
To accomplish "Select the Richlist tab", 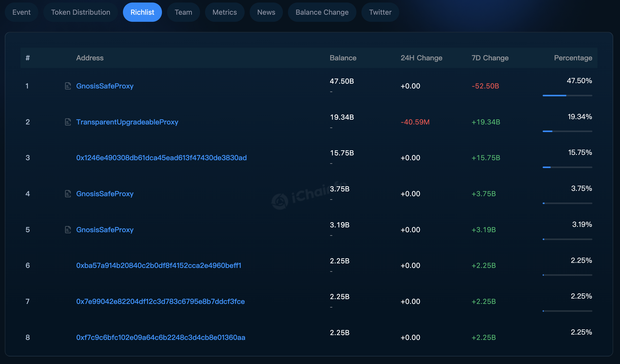I will [142, 12].
